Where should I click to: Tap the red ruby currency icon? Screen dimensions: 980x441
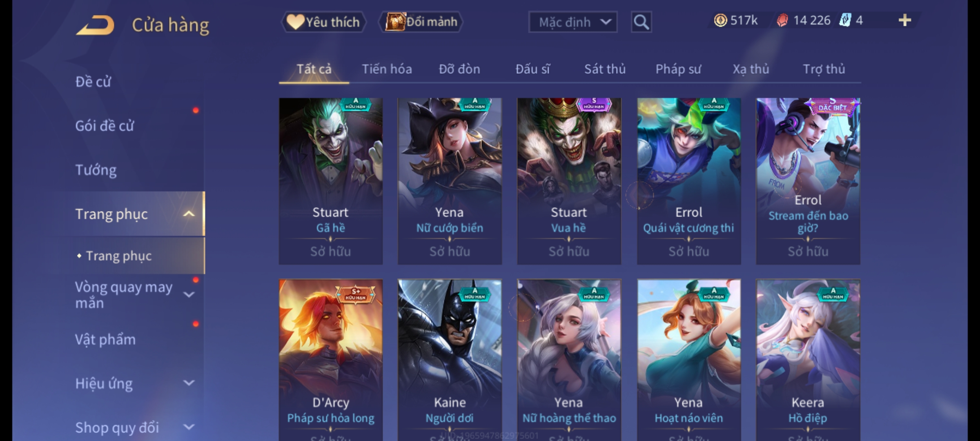point(782,20)
